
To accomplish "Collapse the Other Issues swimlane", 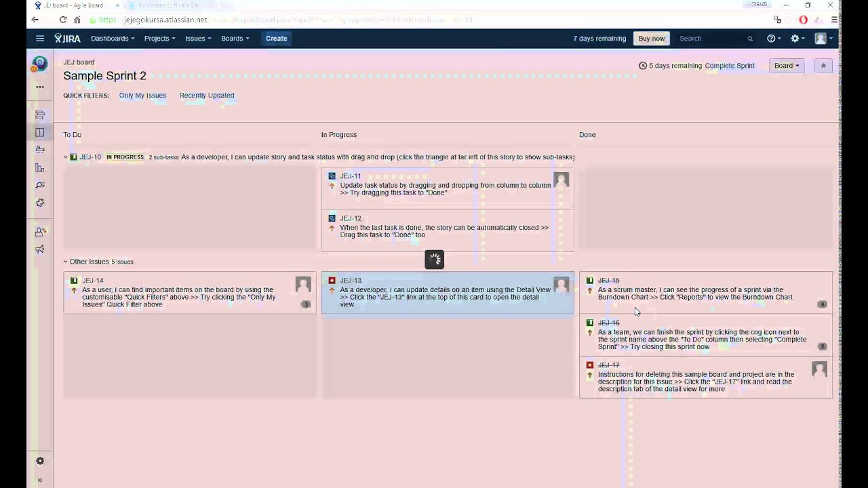I will (66, 262).
